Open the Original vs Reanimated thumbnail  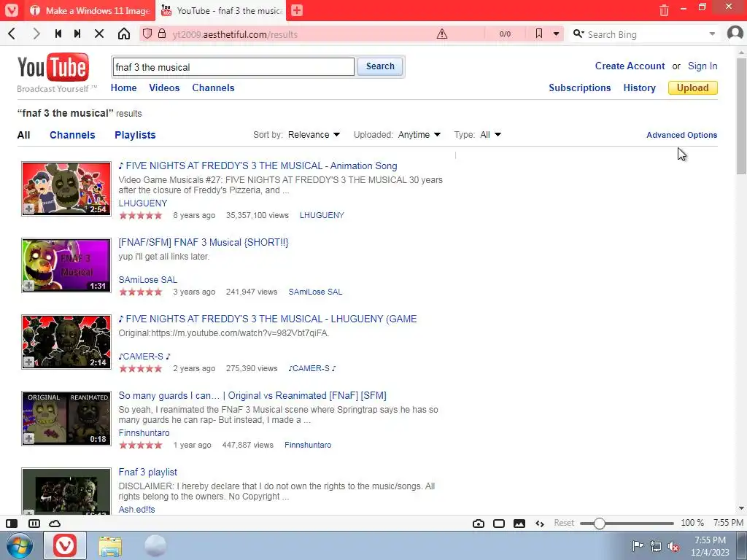click(66, 419)
